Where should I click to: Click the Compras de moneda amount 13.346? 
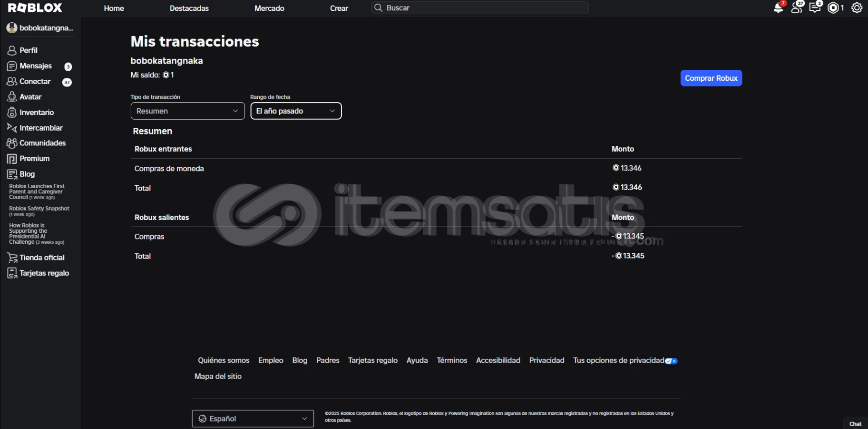point(627,168)
